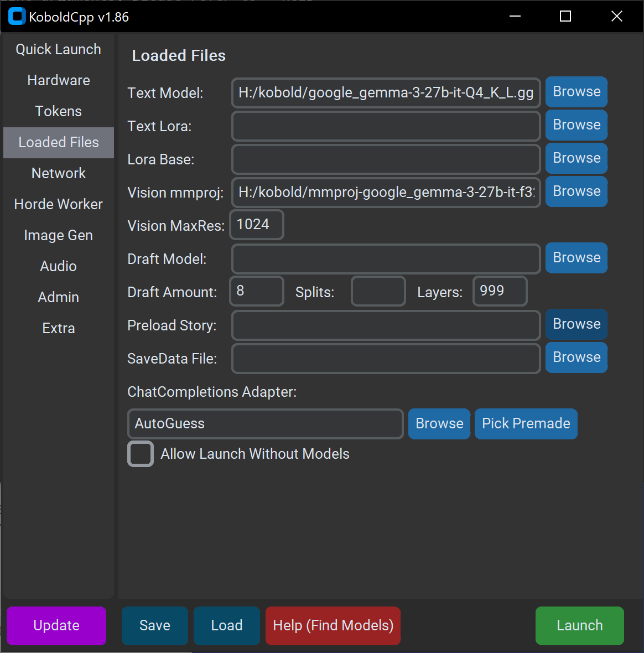This screenshot has height=653, width=644.
Task: Click the purple Update button
Action: (x=56, y=625)
